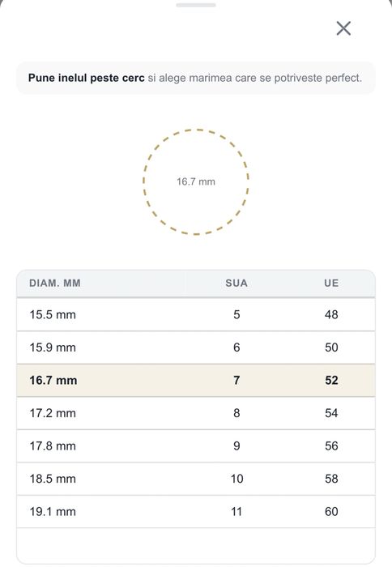Choose the 17.8 mm diameter row
Image resolution: width=392 pixels, height=567 pixels.
point(196,446)
